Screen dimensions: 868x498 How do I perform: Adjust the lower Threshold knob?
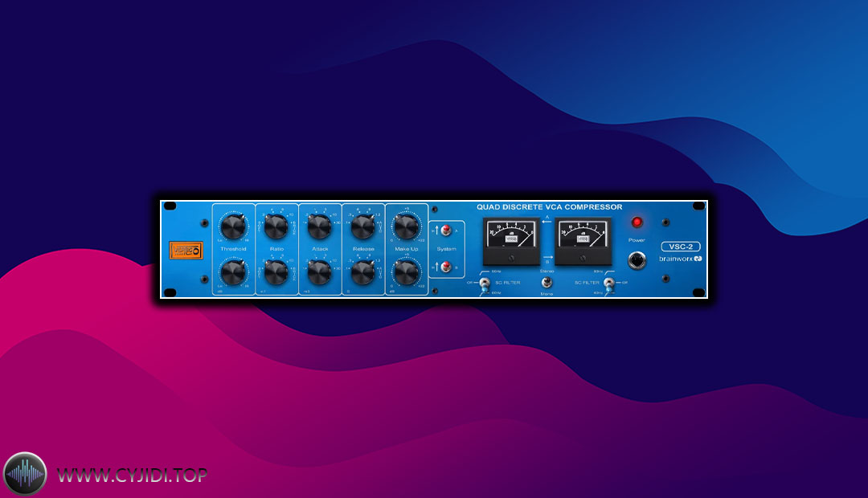click(x=233, y=273)
